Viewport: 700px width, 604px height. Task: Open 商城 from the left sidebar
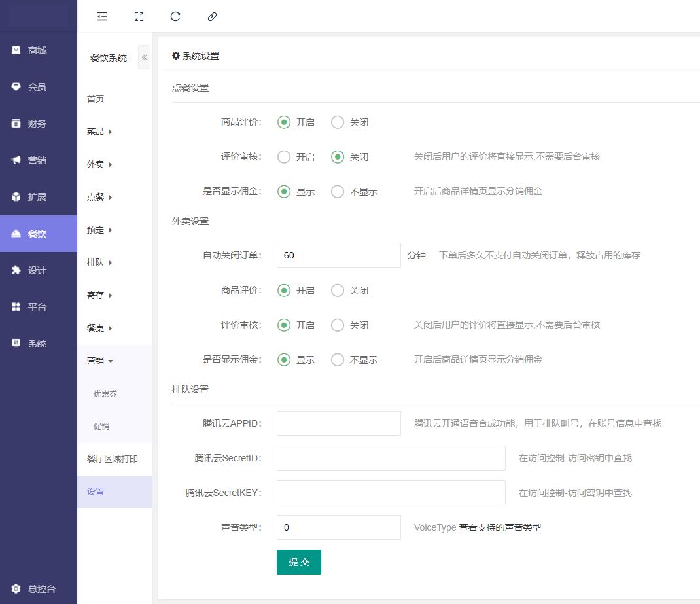coord(38,50)
